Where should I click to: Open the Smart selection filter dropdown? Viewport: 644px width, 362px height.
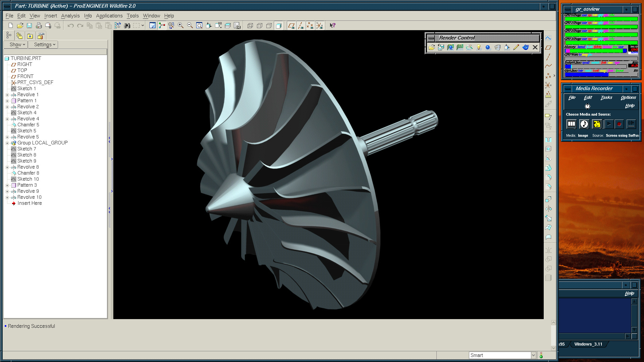[533, 355]
